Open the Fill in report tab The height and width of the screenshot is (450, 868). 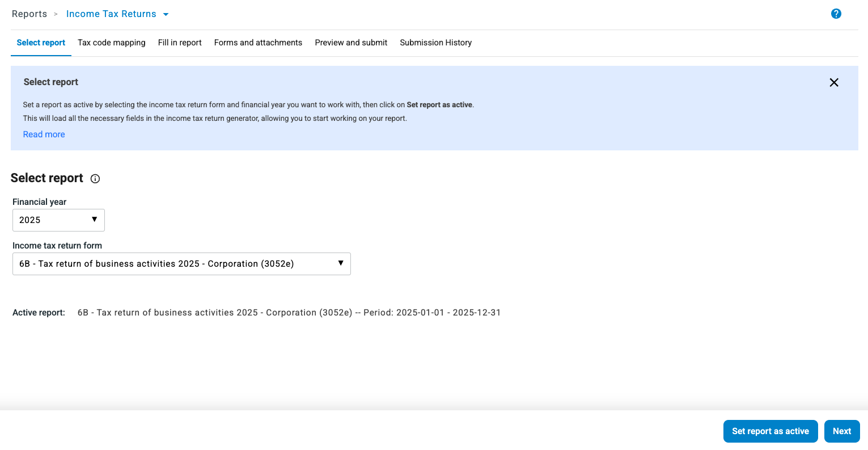180,43
